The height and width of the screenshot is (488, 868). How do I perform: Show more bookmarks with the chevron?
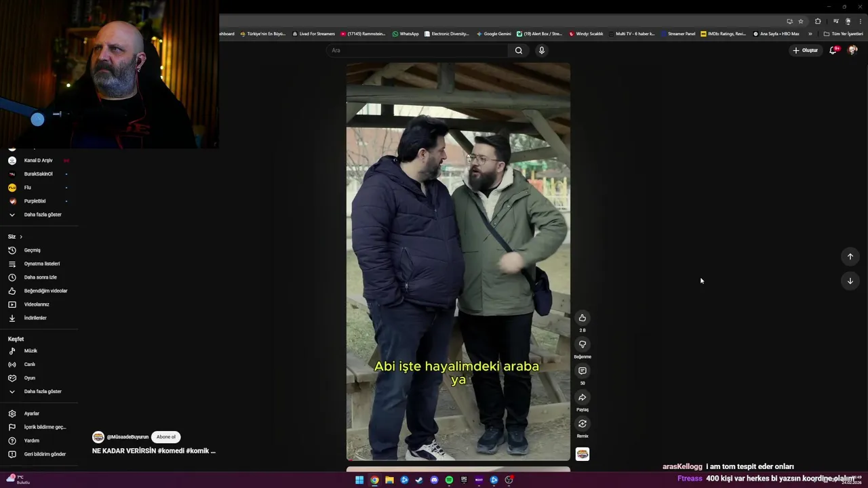tap(810, 34)
